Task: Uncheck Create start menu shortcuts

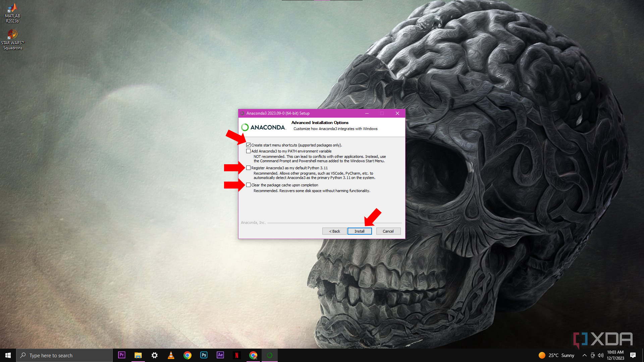Action: (249, 145)
